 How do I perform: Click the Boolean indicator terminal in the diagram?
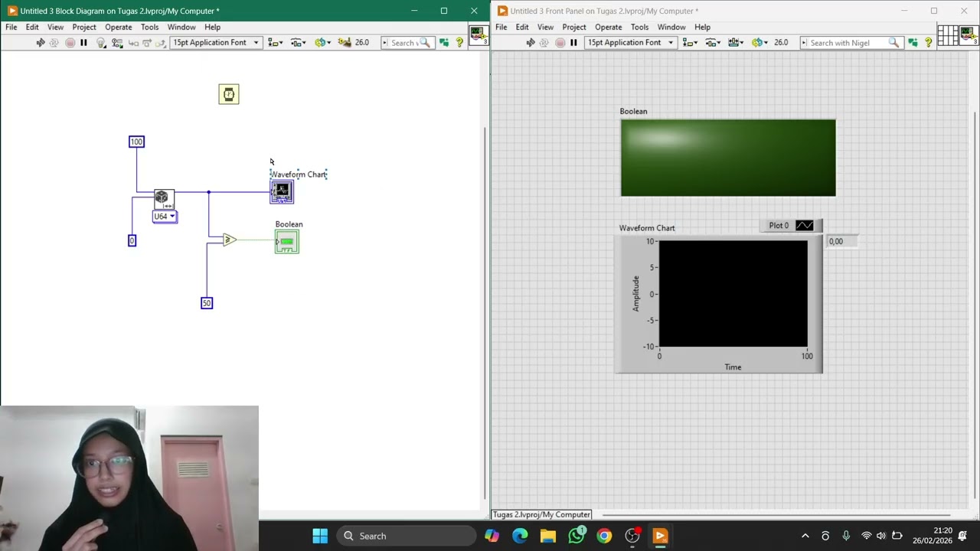(x=286, y=243)
